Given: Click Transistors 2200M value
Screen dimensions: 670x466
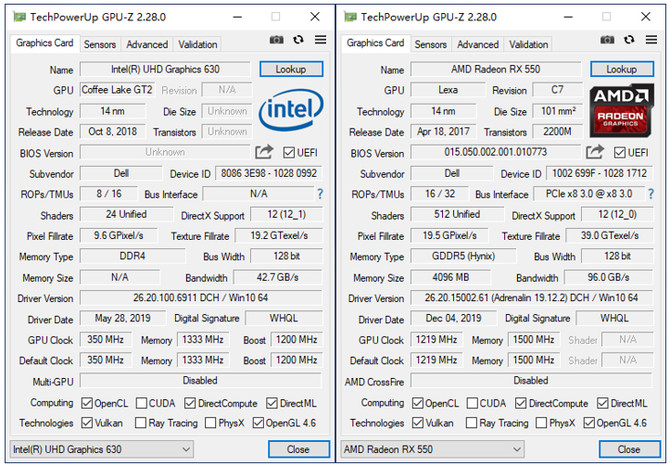Looking at the screenshot, I should pyautogui.click(x=557, y=132).
